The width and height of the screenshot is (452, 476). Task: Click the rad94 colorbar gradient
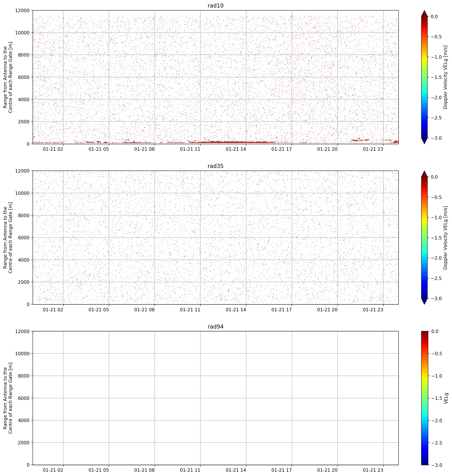click(x=424, y=398)
